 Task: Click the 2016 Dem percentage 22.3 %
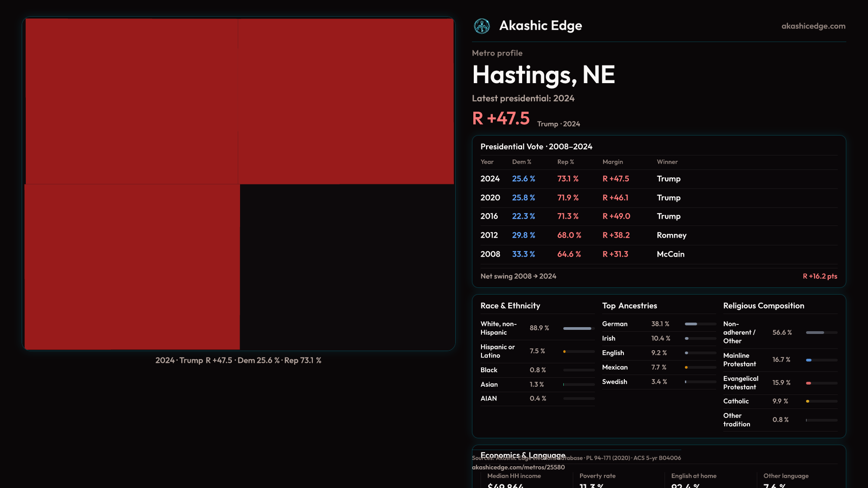point(523,216)
